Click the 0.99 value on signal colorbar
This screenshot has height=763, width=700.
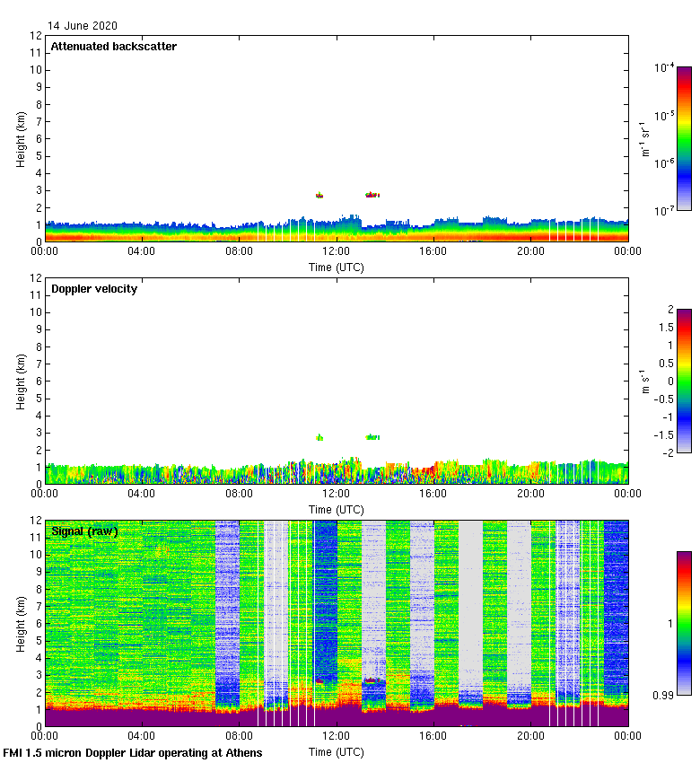pos(661,695)
